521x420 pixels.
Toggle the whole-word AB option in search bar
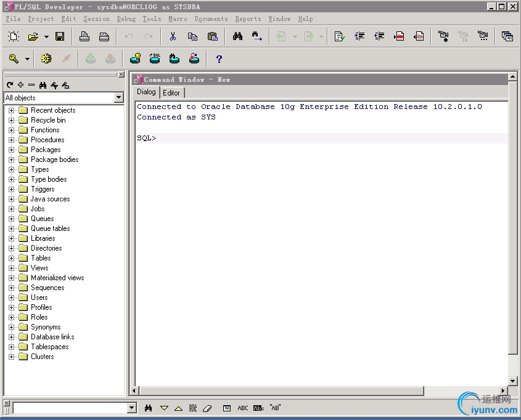tap(258, 408)
